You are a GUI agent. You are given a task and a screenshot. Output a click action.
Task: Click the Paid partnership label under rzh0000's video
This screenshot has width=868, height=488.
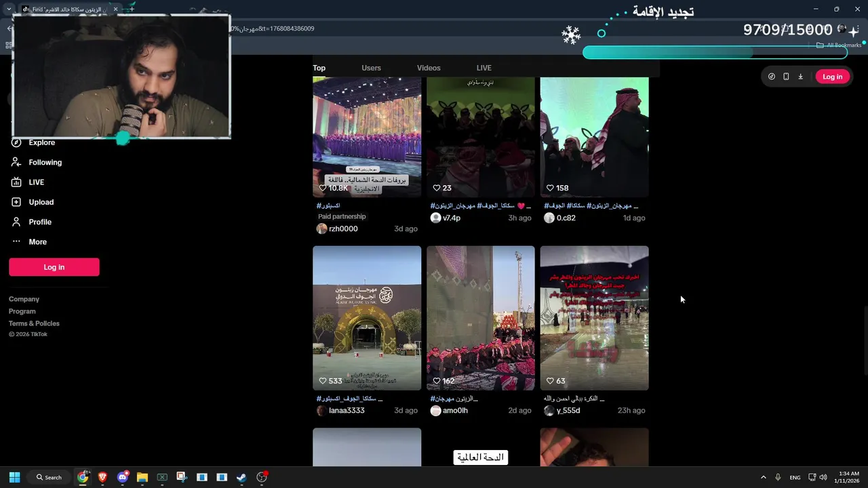click(342, 217)
